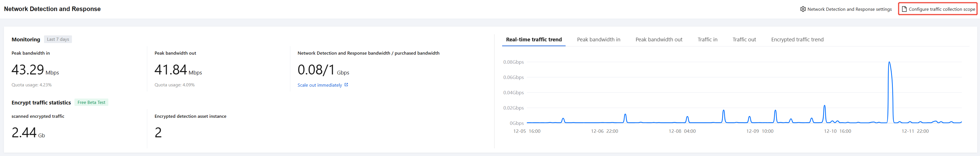
Task: Switch to the Peak bandwidth out tab
Action: [x=658, y=39]
